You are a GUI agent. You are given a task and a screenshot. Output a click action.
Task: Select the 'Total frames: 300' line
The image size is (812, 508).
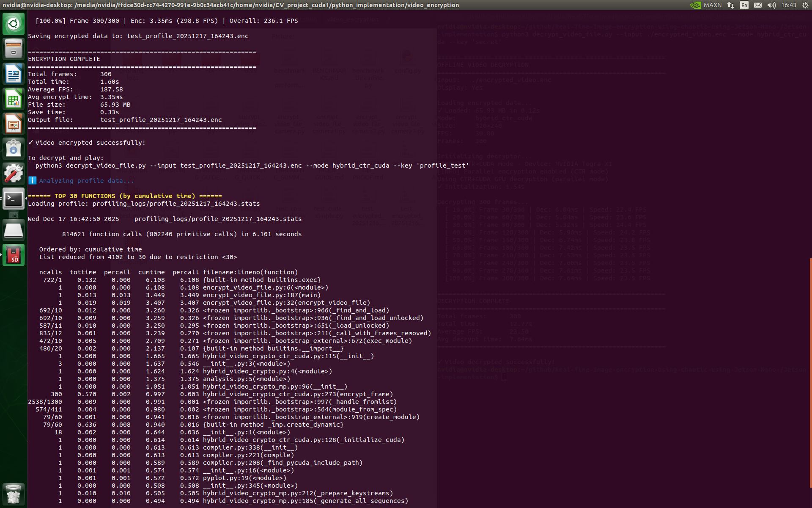click(70, 74)
